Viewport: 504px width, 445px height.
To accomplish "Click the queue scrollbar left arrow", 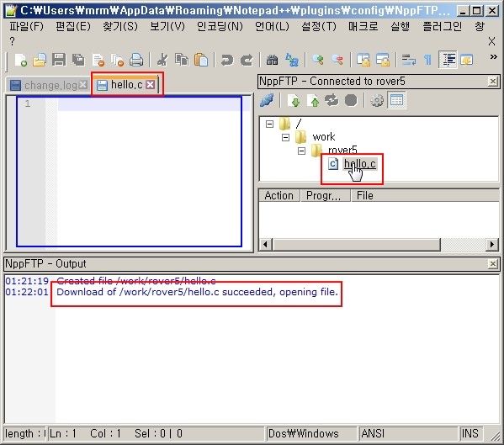I will pyautogui.click(x=265, y=245).
